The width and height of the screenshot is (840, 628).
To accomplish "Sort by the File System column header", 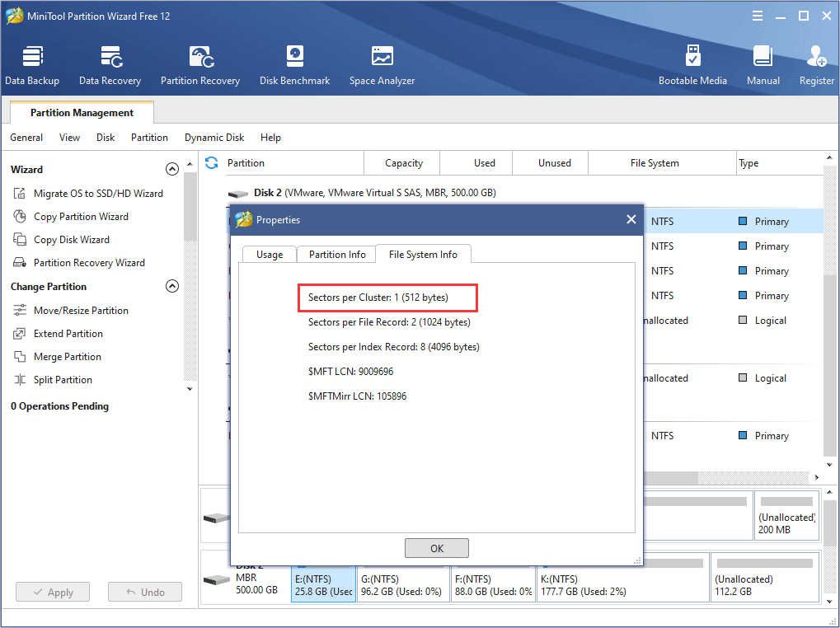I will (x=662, y=162).
